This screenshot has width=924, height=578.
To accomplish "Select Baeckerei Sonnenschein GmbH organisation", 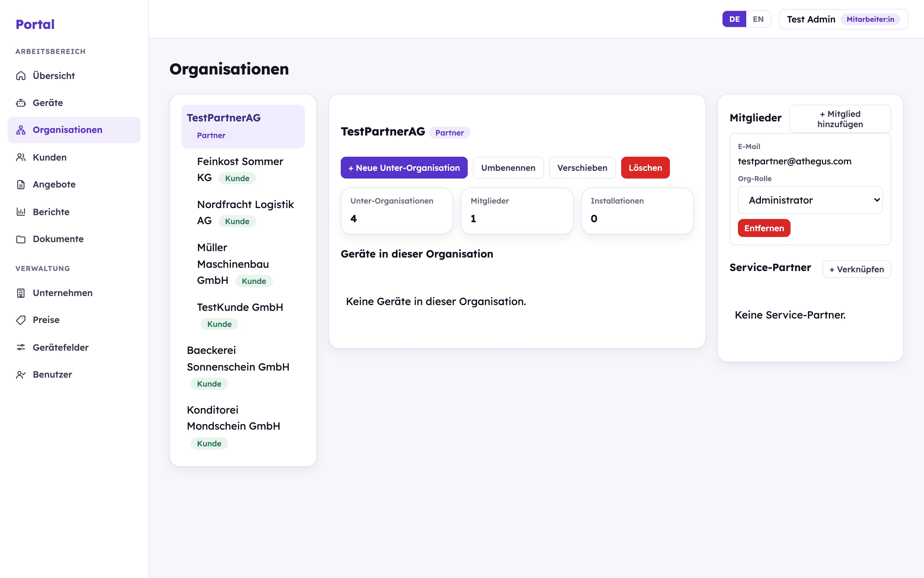I will point(243,367).
